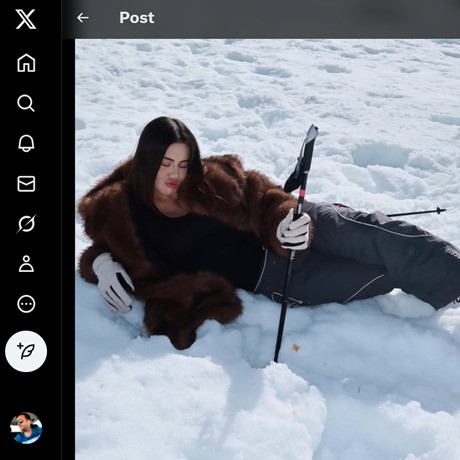Click the white glove gripping the pole
Viewport: 460px width, 460px height.
pyautogui.click(x=293, y=230)
